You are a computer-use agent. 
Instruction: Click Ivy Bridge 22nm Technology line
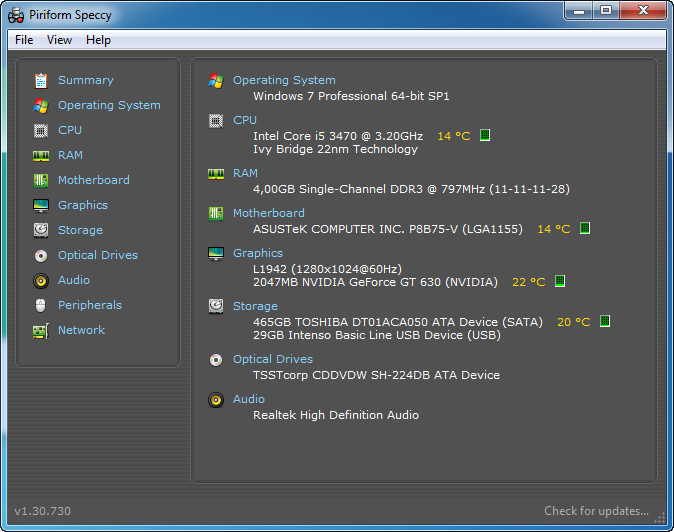335,150
